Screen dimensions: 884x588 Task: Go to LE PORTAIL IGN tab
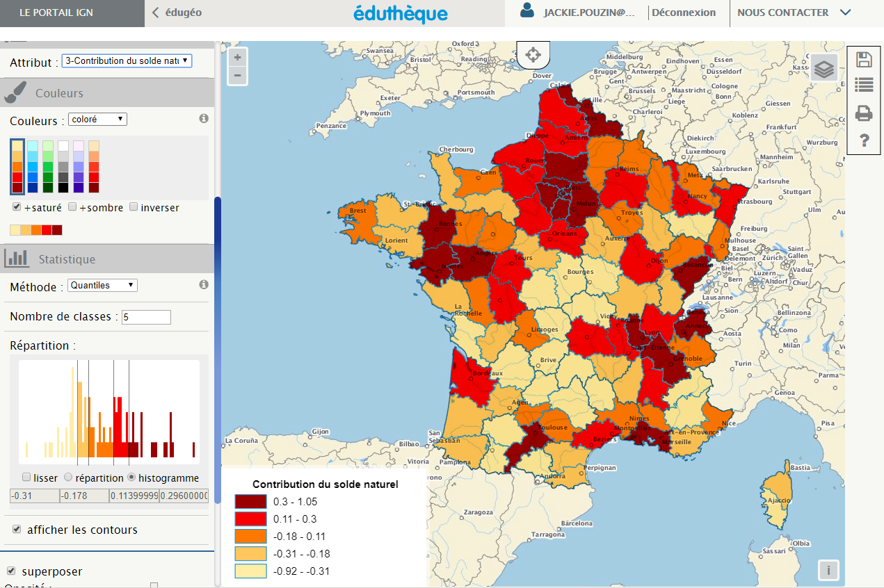click(x=56, y=13)
